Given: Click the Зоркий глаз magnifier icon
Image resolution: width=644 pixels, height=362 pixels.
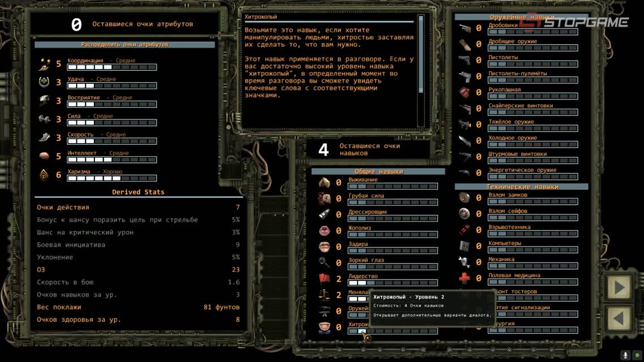Looking at the screenshot, I should click(x=324, y=262).
